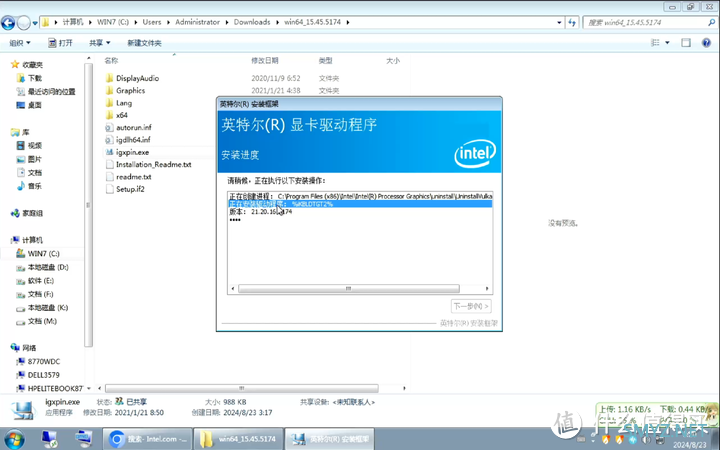Viewport: 720px width, 450px height.
Task: Click Administrator in the address breadcrumb
Action: (x=197, y=22)
